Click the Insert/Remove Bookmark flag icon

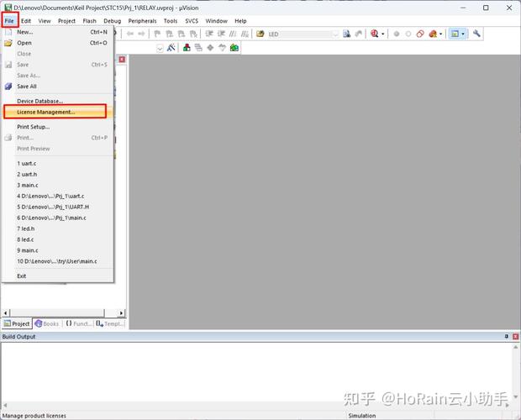pos(157,34)
